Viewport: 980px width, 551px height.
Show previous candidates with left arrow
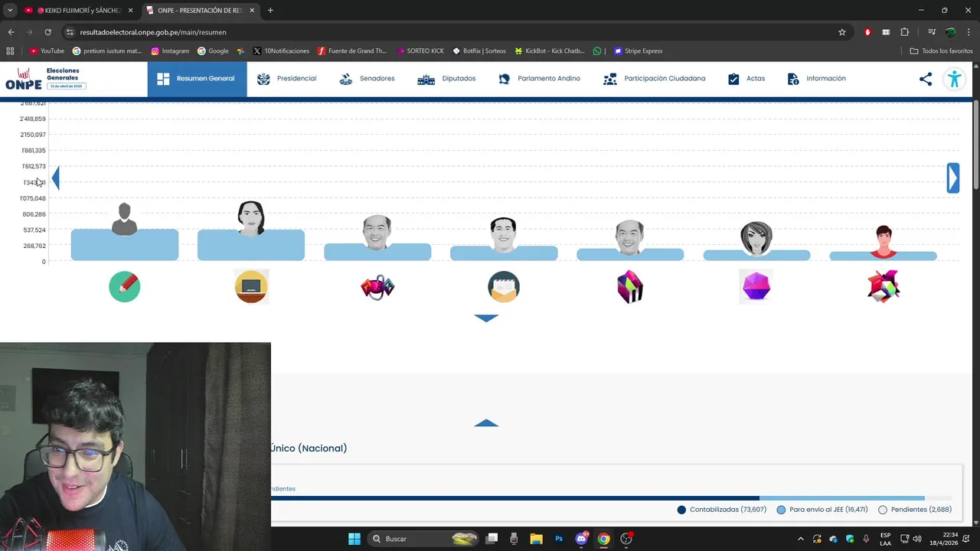(55, 178)
